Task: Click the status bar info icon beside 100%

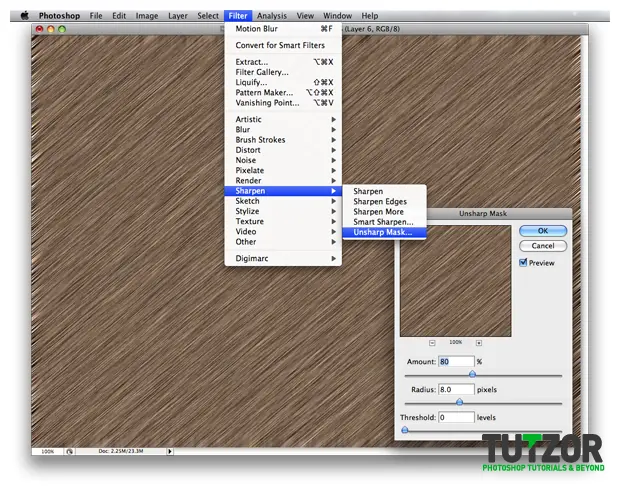Action: [70, 451]
